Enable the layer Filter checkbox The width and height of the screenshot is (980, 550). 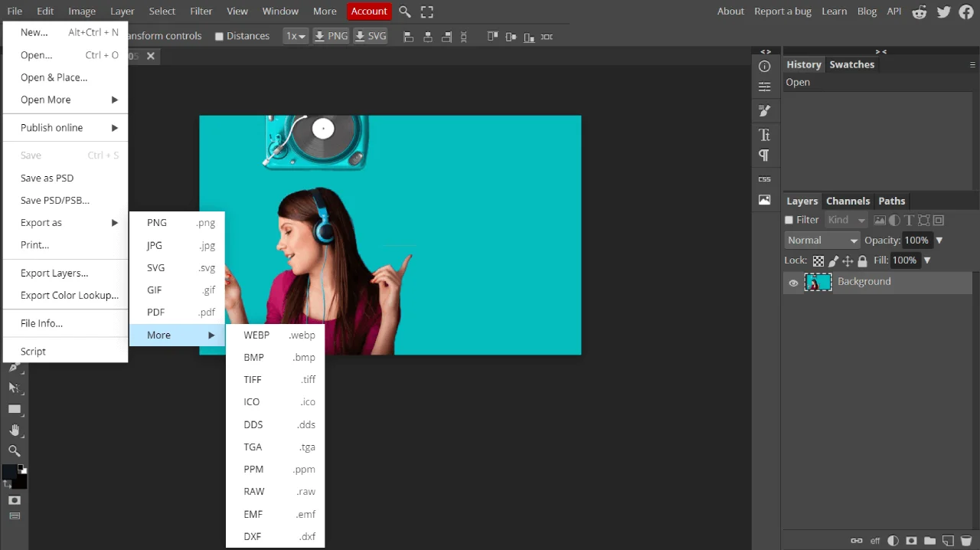point(789,220)
